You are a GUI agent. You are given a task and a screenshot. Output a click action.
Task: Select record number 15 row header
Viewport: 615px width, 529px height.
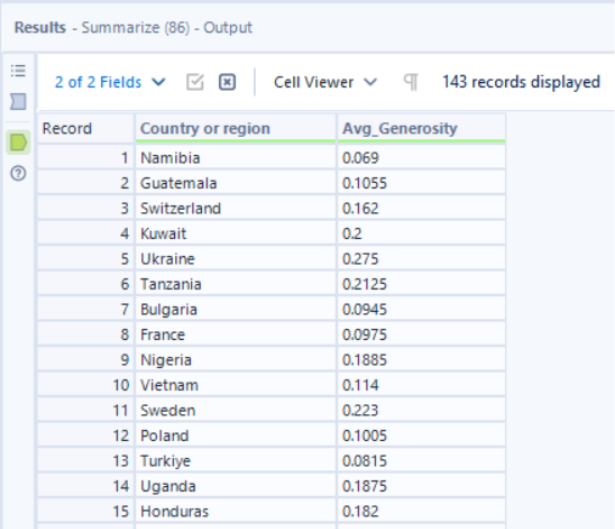tap(86, 511)
